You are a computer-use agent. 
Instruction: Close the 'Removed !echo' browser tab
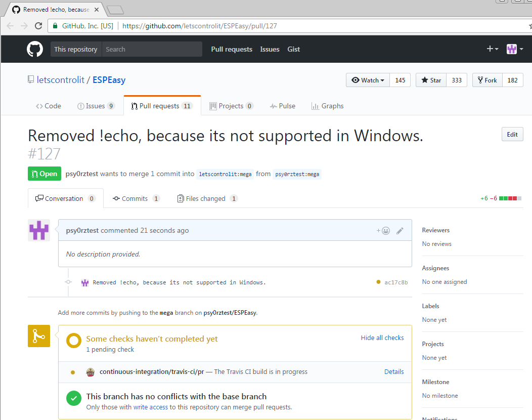coord(97,10)
